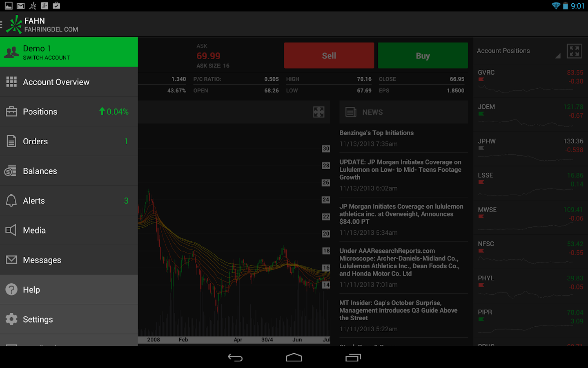
Task: Open the Account Overview grid icon
Action: (x=11, y=82)
